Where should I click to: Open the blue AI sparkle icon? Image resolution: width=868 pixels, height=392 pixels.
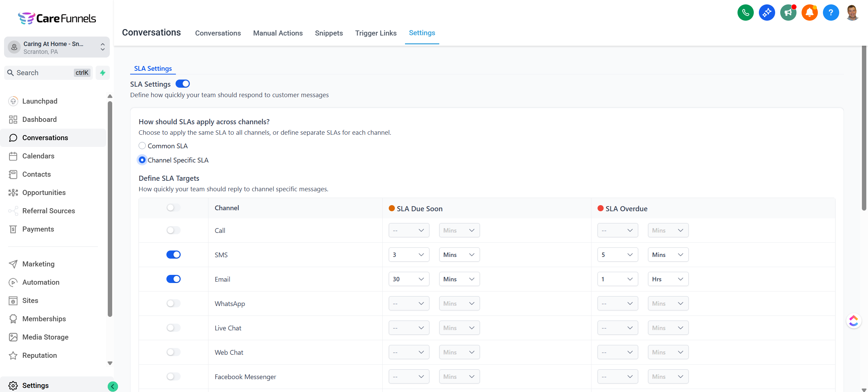[x=767, y=13]
